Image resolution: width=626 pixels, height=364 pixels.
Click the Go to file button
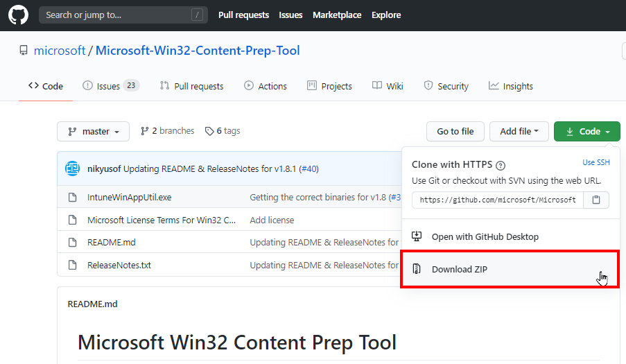click(x=455, y=131)
